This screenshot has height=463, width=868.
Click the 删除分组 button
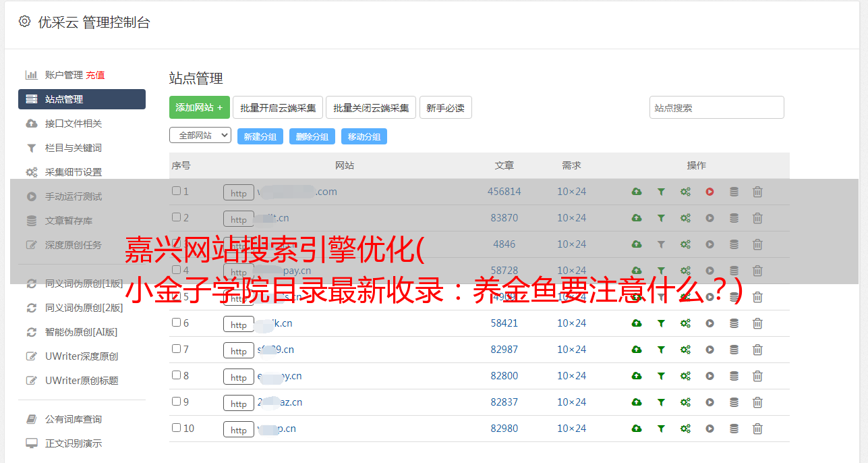click(312, 136)
